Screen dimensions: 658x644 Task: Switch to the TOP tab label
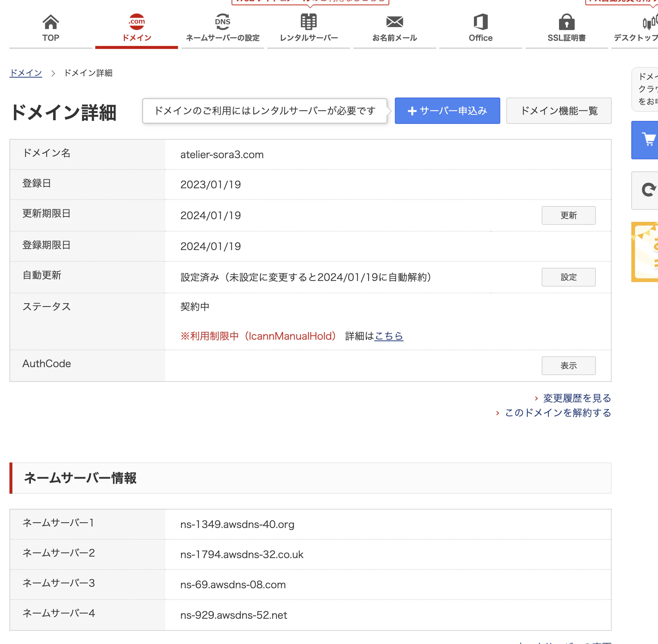coord(51,38)
